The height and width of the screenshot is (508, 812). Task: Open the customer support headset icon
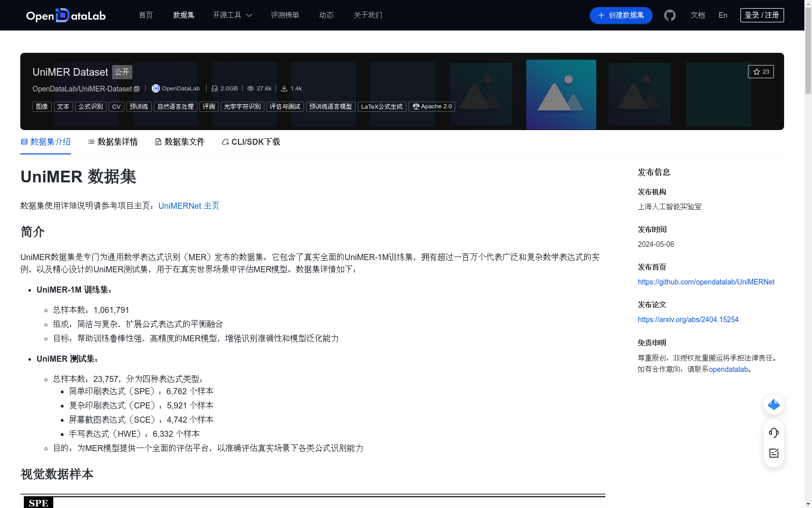774,432
